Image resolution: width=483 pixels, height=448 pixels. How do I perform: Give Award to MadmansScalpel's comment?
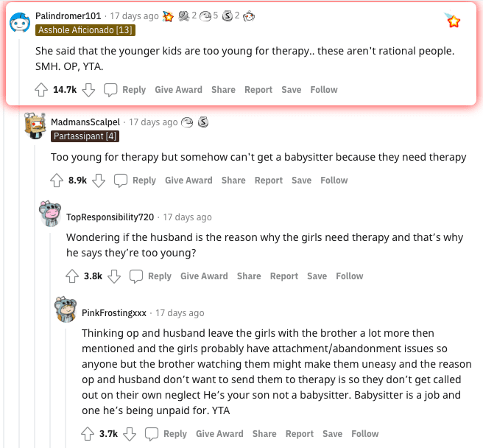[x=188, y=180]
